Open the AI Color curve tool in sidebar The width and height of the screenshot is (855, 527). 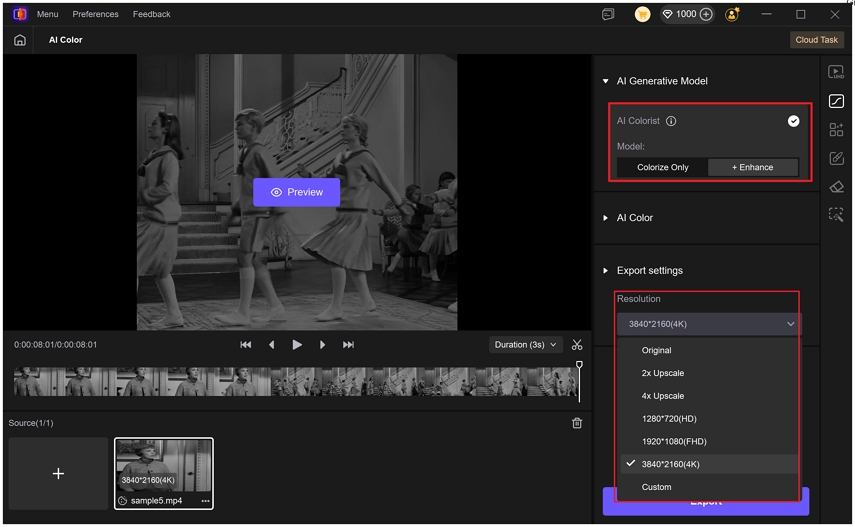click(x=836, y=101)
